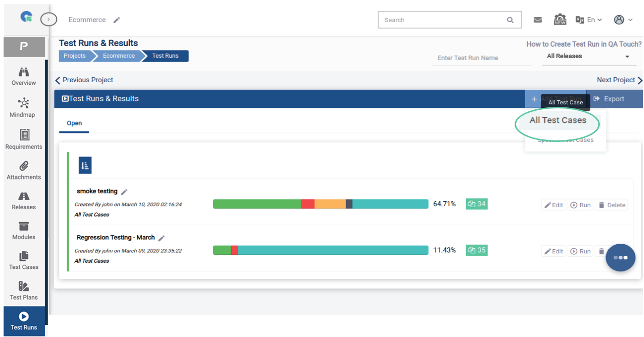
Task: Click the Test Runs breadcrumb
Action: [166, 56]
